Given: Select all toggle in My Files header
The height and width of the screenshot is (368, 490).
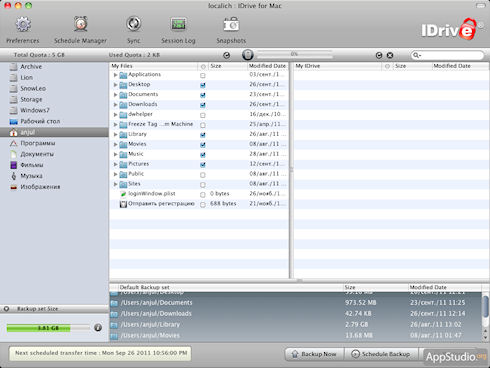Looking at the screenshot, I should (203, 66).
